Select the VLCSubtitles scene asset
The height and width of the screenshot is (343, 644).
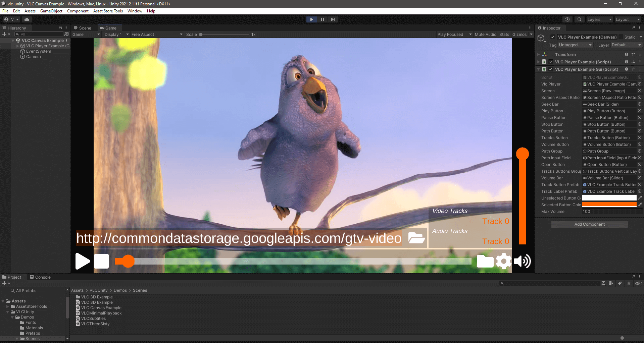click(93, 319)
